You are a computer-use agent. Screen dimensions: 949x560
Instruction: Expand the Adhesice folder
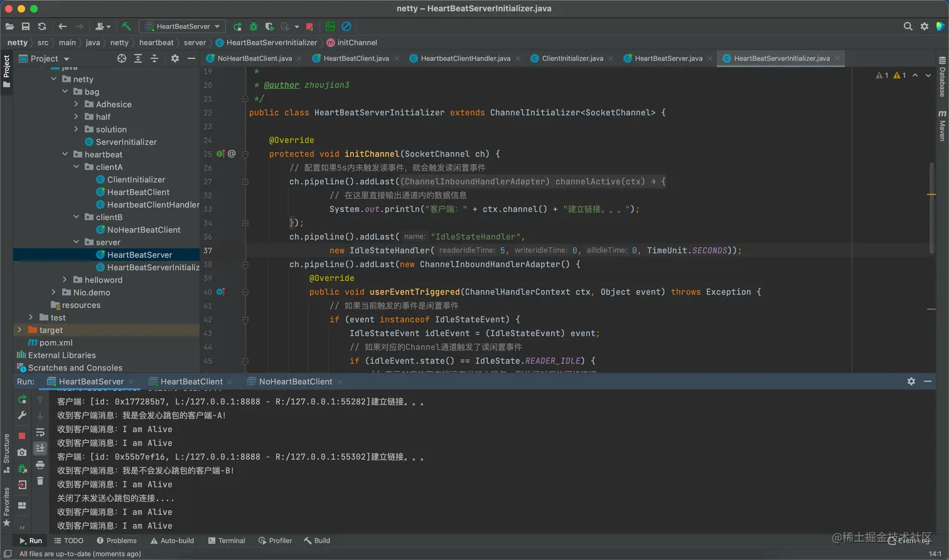pos(77,104)
